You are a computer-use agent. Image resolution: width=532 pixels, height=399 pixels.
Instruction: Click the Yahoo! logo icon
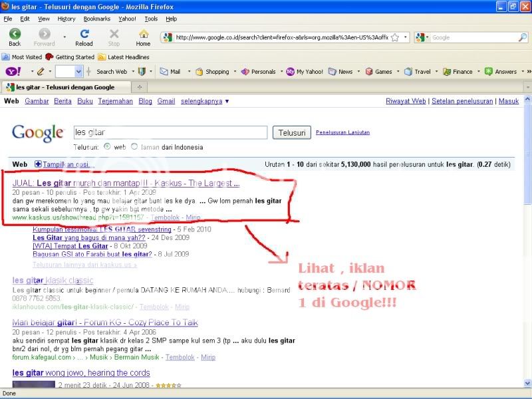tap(13, 71)
